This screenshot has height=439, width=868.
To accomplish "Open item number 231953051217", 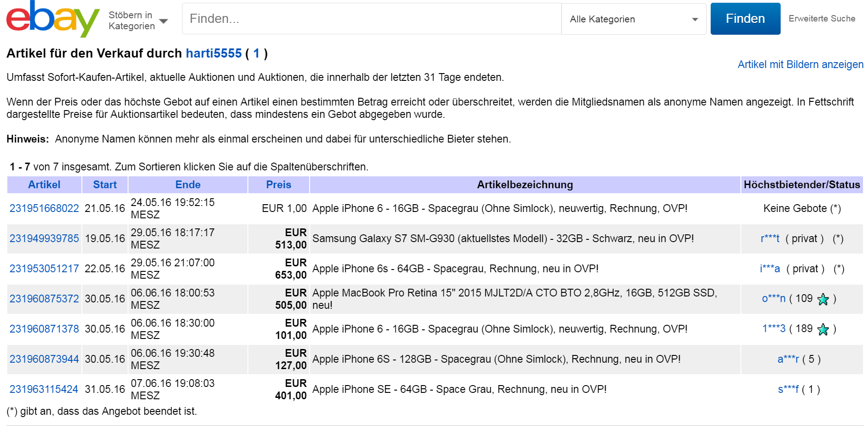I will [x=44, y=269].
